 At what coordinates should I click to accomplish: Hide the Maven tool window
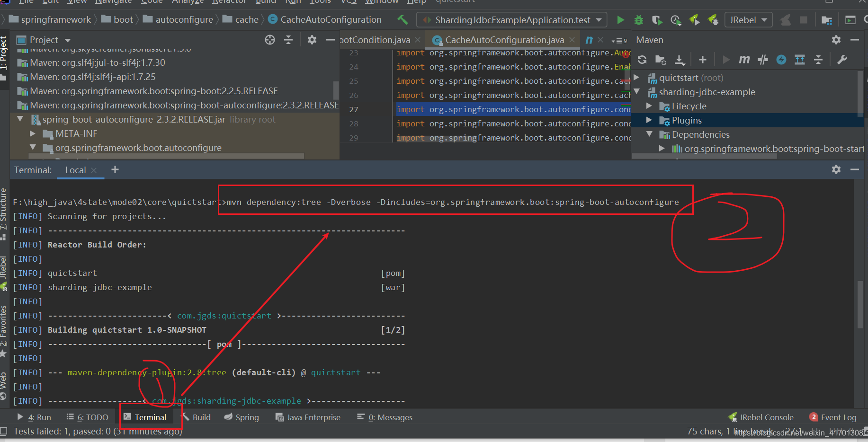click(x=855, y=40)
